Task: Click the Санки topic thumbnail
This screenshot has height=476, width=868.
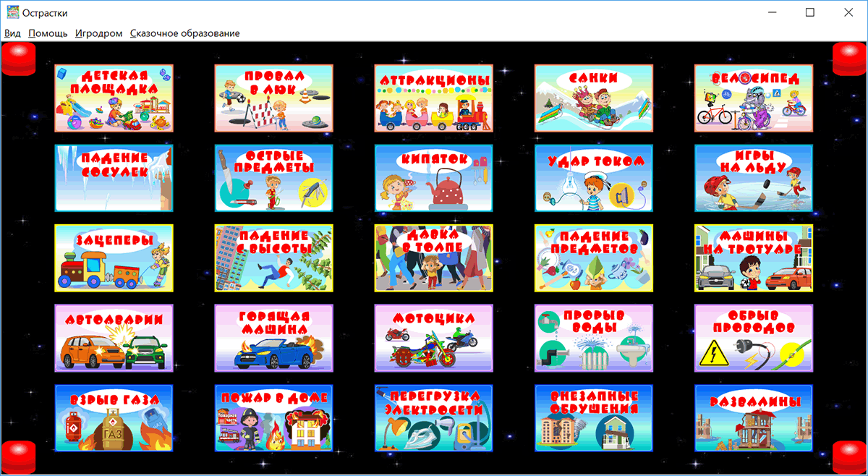Action: (593, 98)
